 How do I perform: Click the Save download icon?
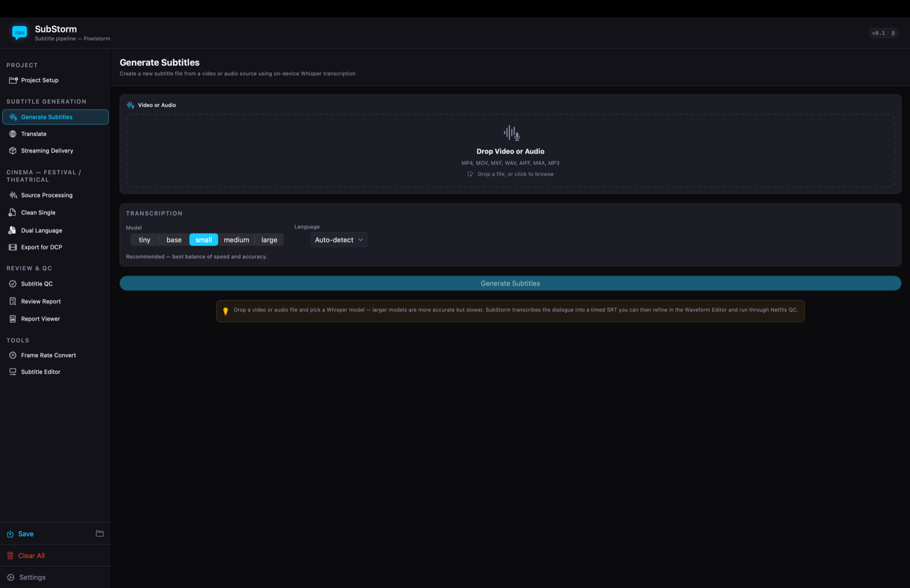(x=10, y=534)
